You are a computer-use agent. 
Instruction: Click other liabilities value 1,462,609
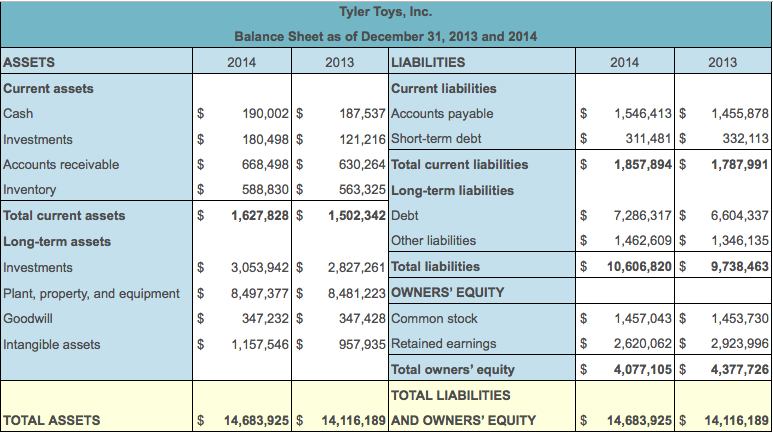pyautogui.click(x=643, y=241)
